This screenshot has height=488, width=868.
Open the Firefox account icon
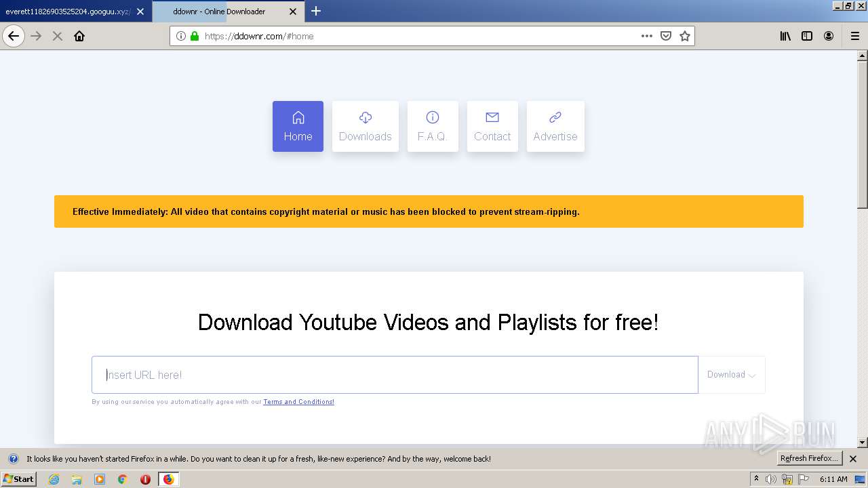tap(829, 36)
